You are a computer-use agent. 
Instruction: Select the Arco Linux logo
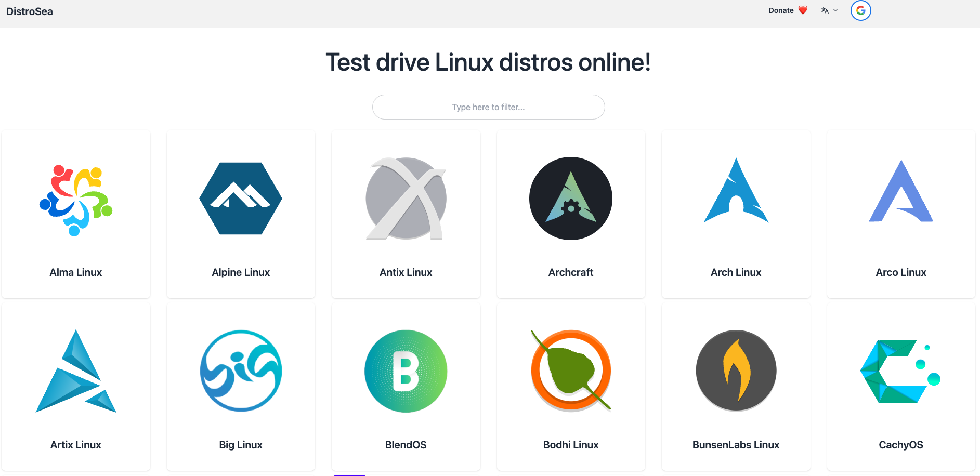(x=901, y=192)
